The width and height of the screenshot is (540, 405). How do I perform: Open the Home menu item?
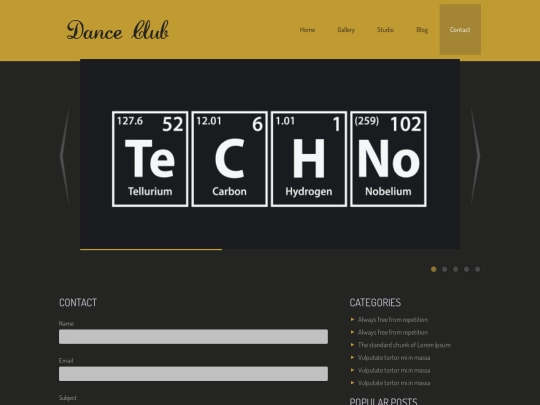(307, 30)
